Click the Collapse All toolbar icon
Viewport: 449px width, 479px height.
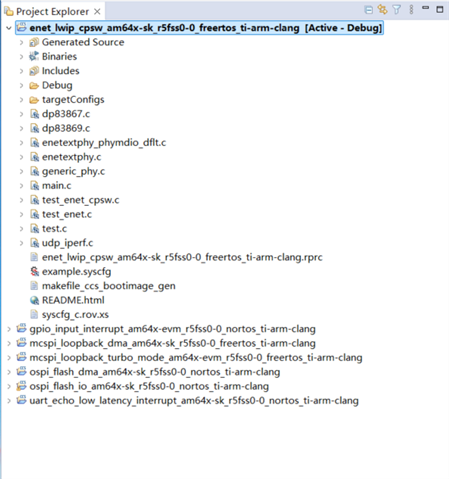pyautogui.click(x=368, y=10)
